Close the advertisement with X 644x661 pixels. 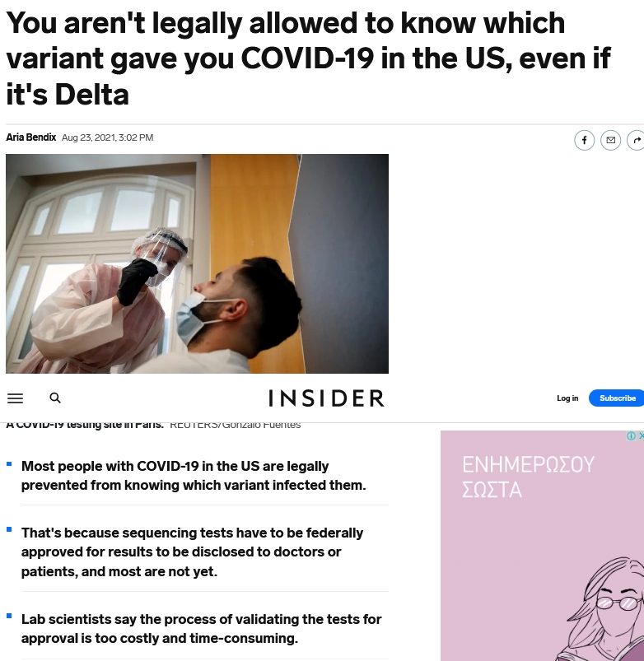[x=641, y=436]
